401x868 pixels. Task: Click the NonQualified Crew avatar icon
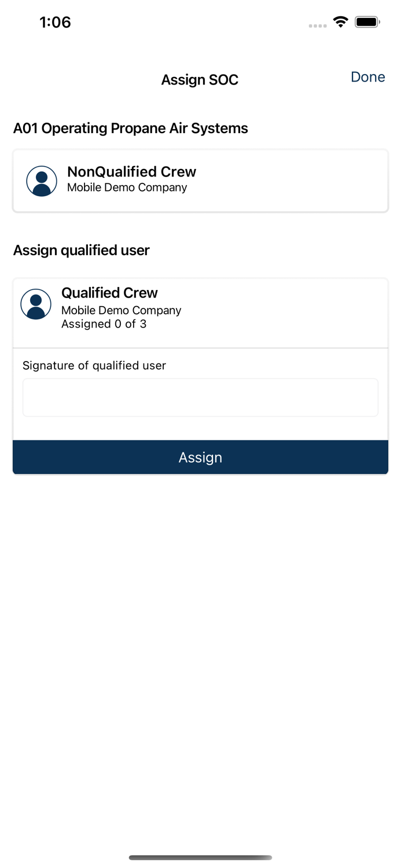coord(41,181)
